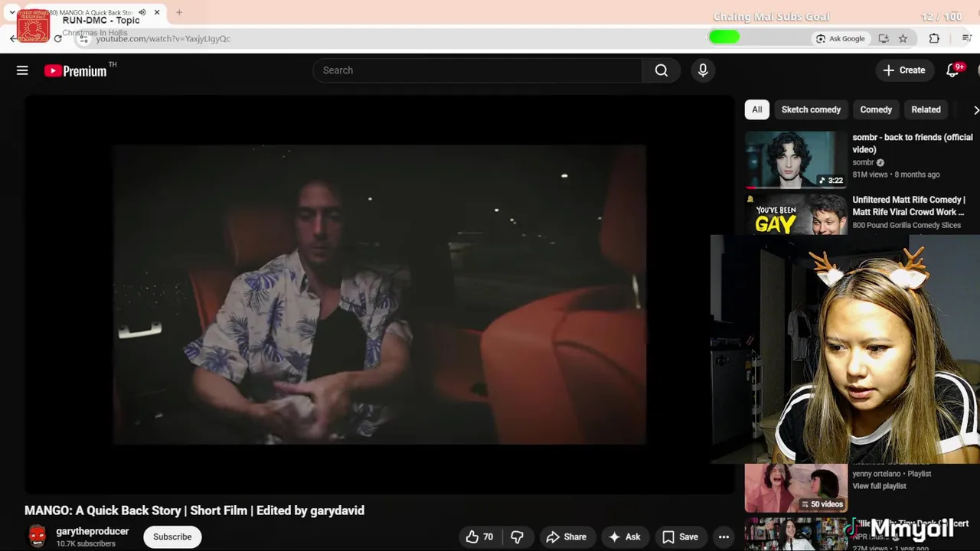980x551 pixels.
Task: Open the garytheproducer channel name link
Action: (93, 531)
